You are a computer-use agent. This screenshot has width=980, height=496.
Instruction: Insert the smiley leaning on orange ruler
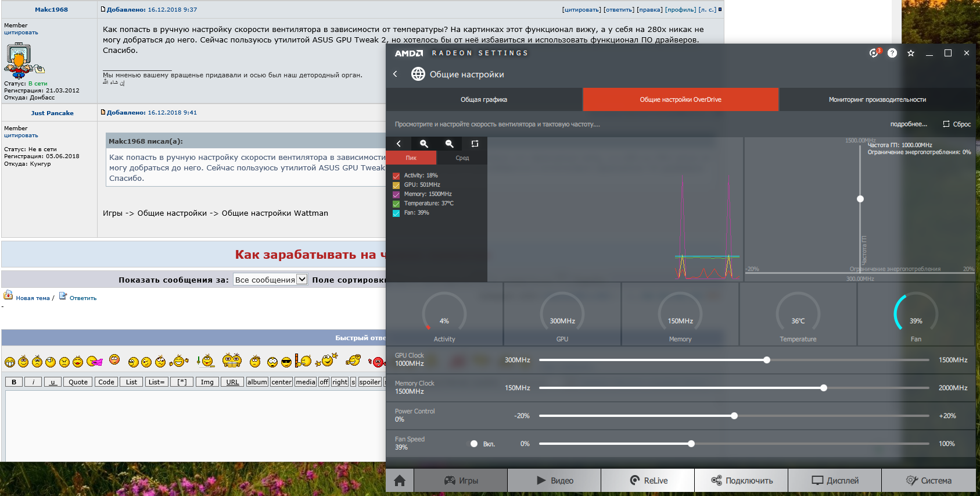click(x=303, y=361)
